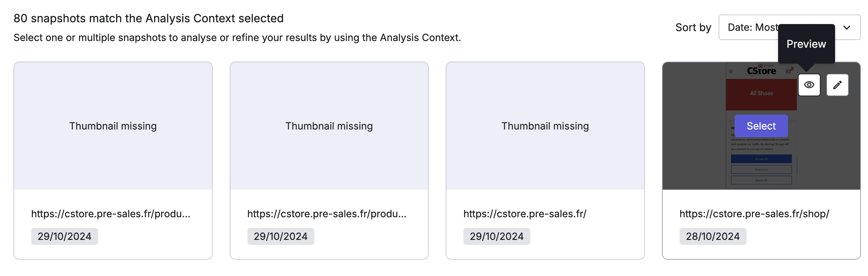Click the chevron arrow of the sort dropdown
The height and width of the screenshot is (276, 868).
click(x=846, y=28)
